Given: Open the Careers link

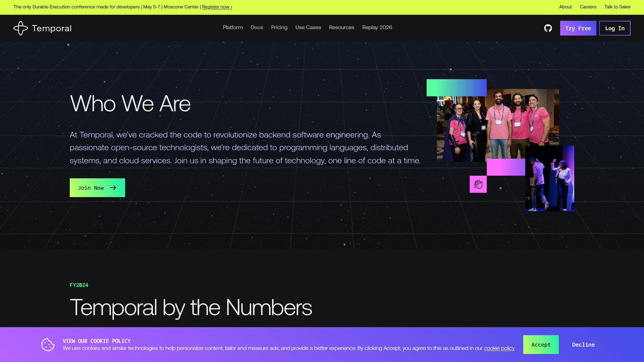Looking at the screenshot, I should pos(588,7).
